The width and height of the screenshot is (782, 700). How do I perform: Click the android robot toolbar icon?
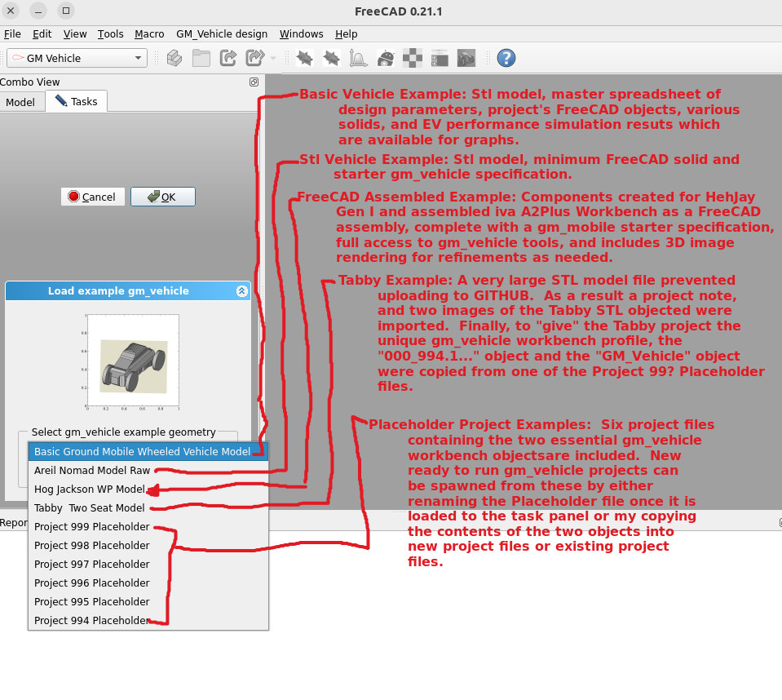coord(387,58)
